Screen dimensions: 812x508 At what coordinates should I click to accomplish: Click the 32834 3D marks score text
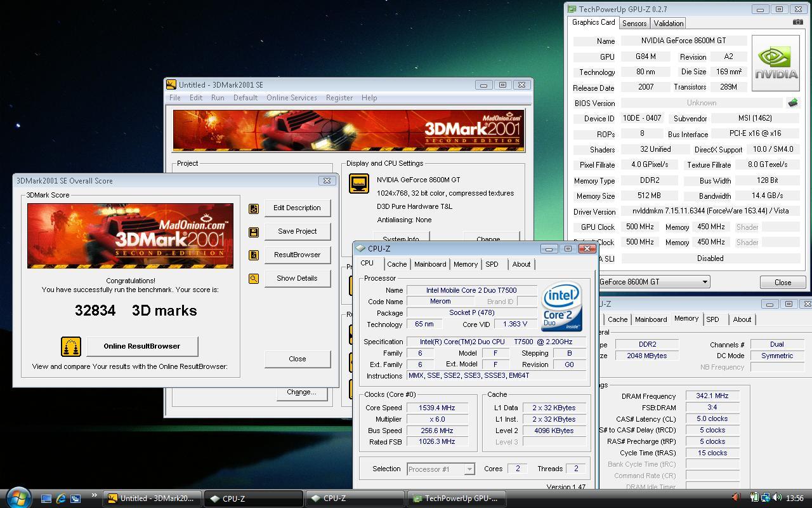pos(136,311)
